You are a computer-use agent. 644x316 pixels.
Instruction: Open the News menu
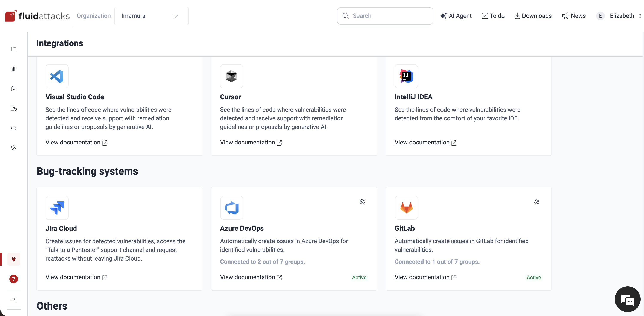coord(574,16)
